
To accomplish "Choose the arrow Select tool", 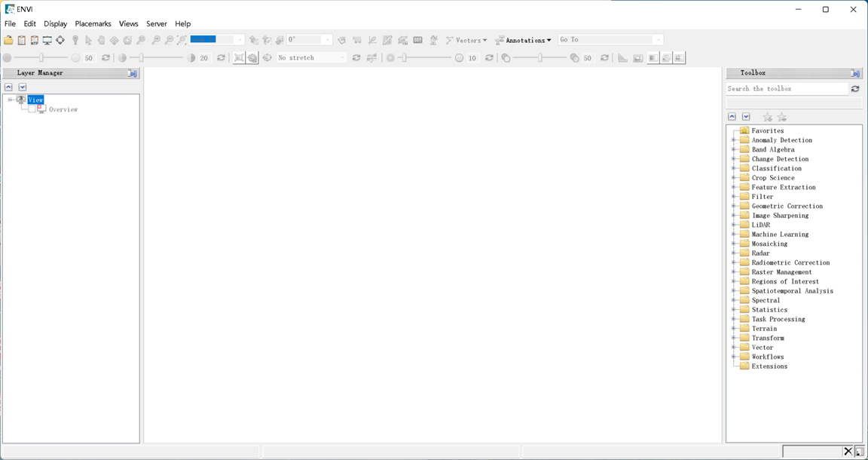I will point(89,40).
